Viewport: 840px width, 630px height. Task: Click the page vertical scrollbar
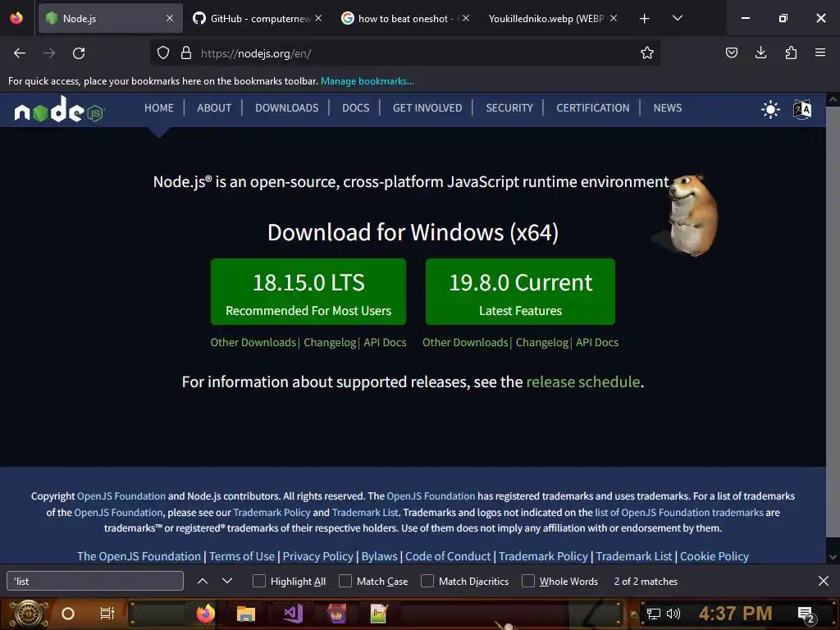(x=833, y=322)
